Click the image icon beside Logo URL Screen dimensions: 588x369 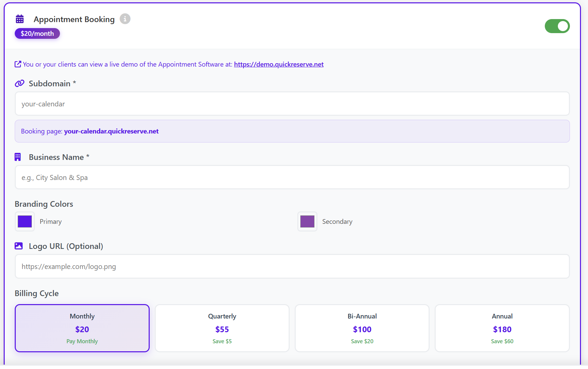(19, 246)
